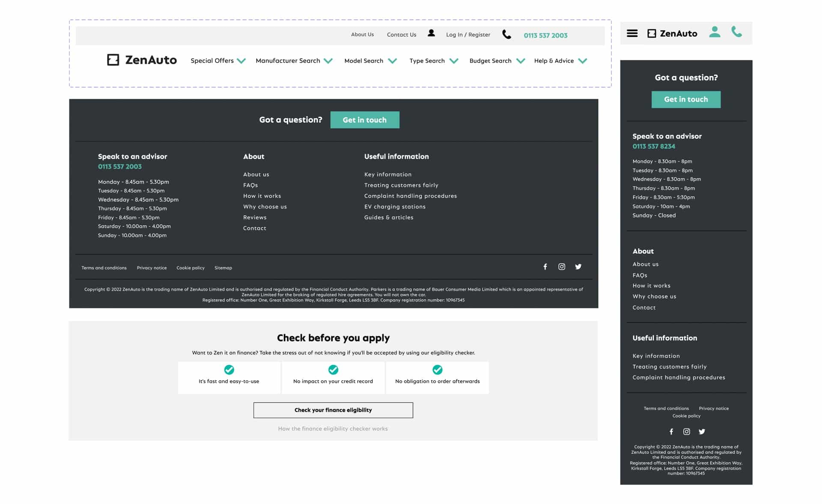Open Terms and conditions in desktop footer
The height and width of the screenshot is (504, 822).
pos(104,268)
